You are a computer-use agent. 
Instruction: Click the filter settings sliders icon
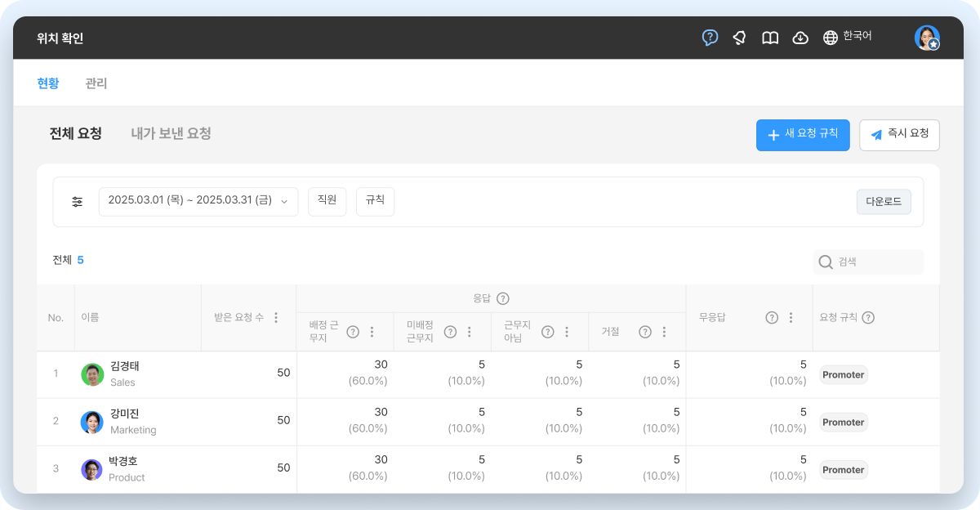78,201
